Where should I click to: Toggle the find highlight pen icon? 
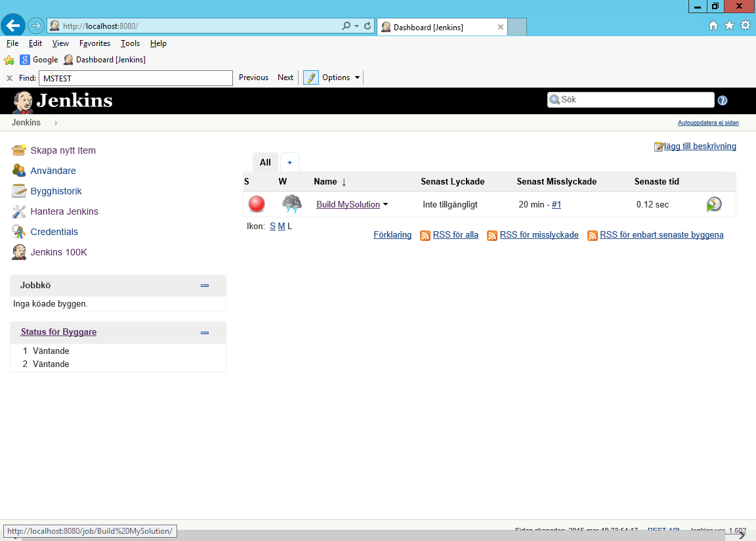click(x=311, y=77)
